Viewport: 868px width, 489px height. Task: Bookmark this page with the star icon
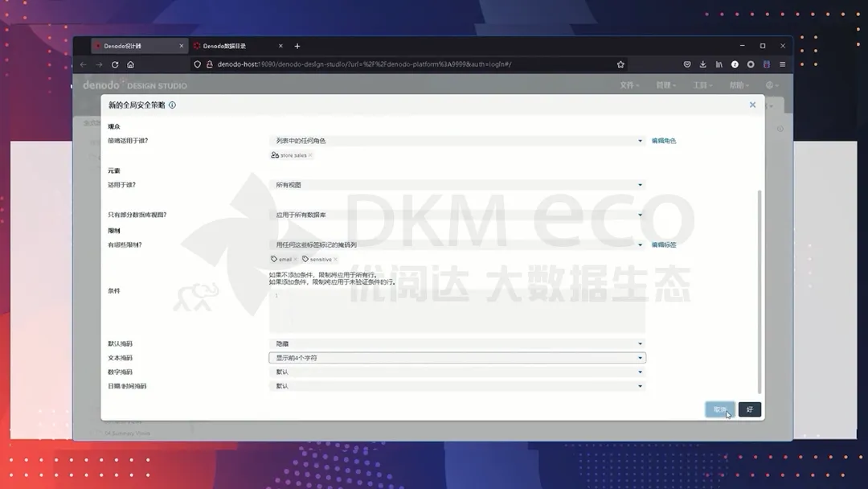tap(620, 64)
